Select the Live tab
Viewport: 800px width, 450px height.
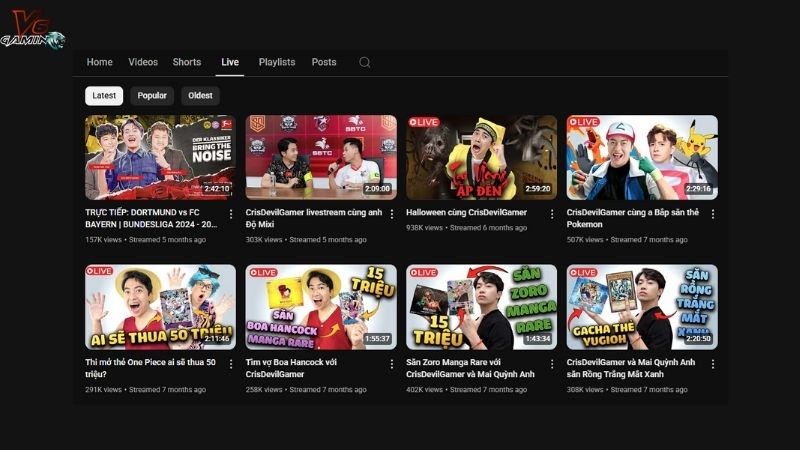tap(230, 62)
